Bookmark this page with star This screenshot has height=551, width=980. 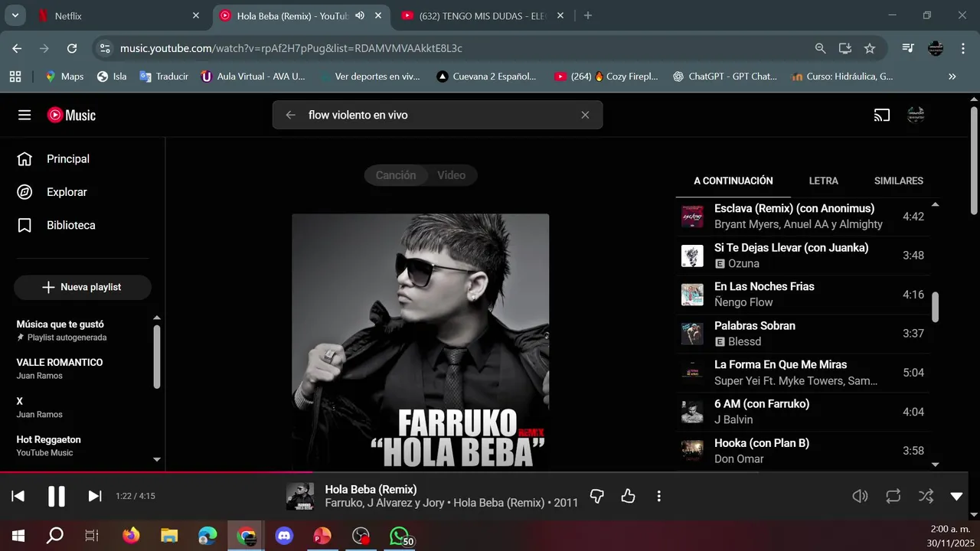[x=870, y=48]
